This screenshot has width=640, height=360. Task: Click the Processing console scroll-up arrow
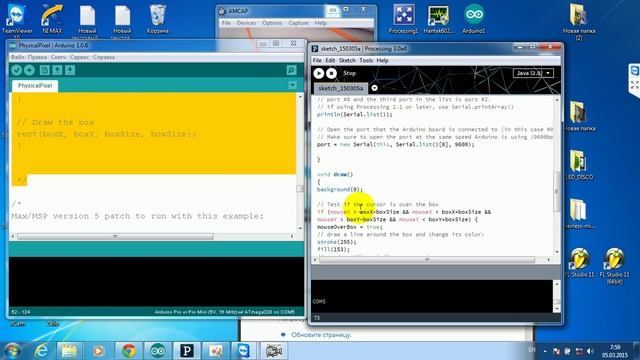pyautogui.click(x=557, y=283)
